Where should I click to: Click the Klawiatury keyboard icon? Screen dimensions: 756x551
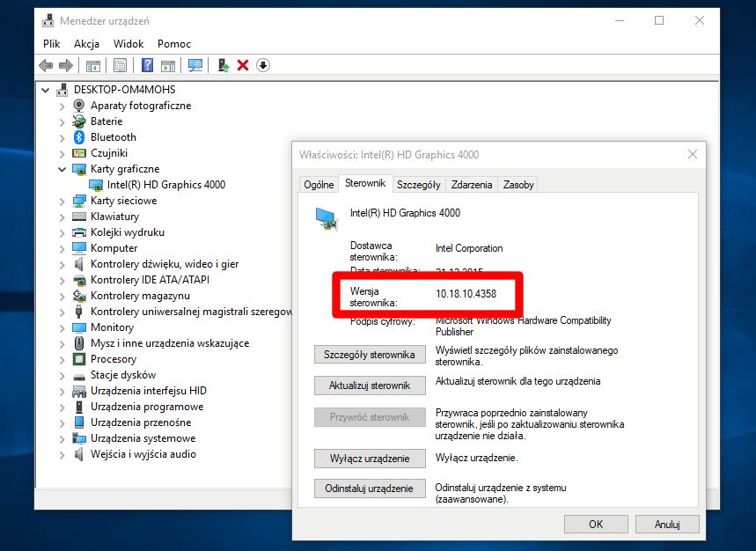coord(79,217)
